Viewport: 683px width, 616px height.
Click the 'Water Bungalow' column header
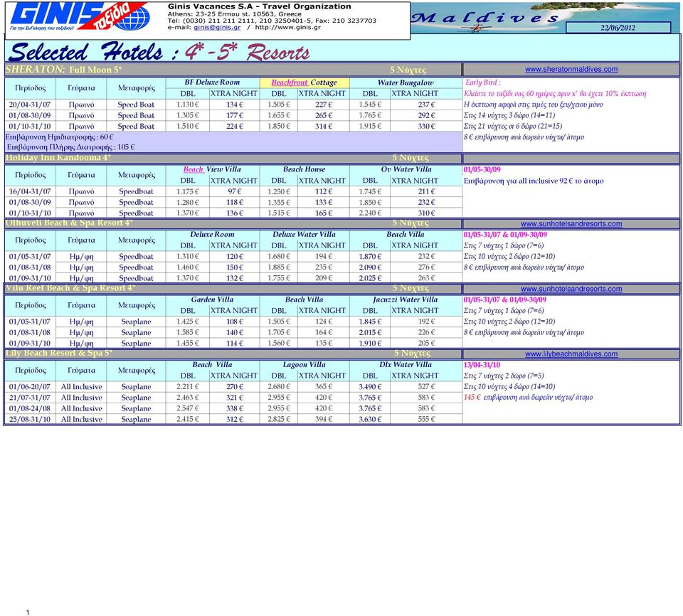(406, 83)
